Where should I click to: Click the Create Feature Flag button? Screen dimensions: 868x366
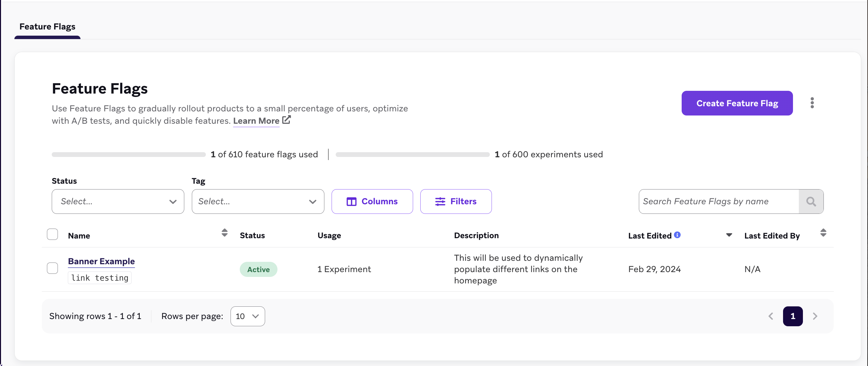point(737,103)
